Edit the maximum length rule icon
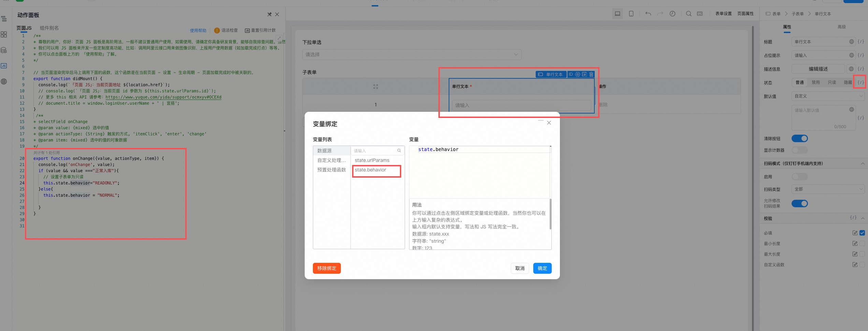 tap(855, 254)
